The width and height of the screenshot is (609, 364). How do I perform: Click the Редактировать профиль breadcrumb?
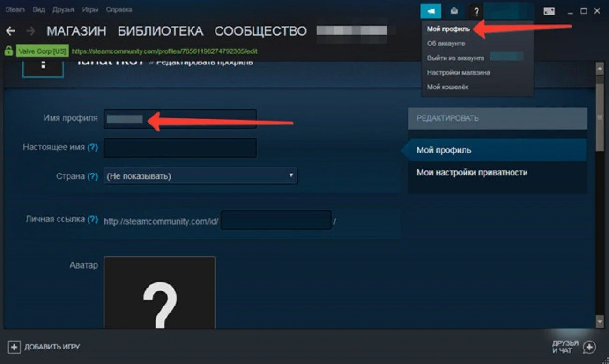204,62
